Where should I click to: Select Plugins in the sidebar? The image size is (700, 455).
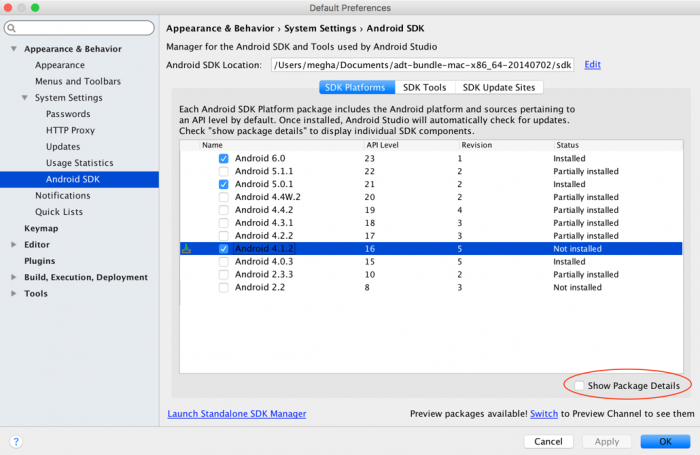[40, 261]
